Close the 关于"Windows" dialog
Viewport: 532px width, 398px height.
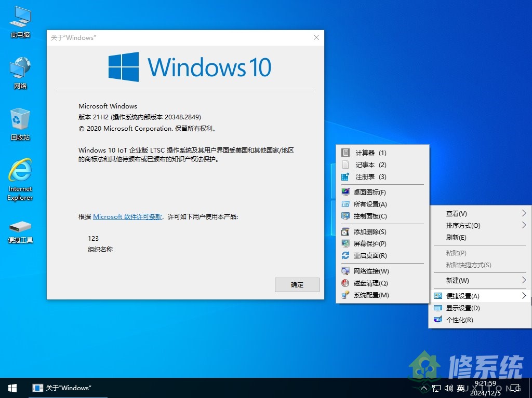[x=316, y=37]
